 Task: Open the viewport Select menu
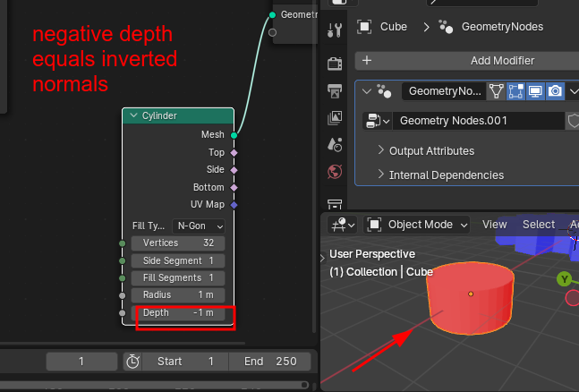[x=539, y=225]
